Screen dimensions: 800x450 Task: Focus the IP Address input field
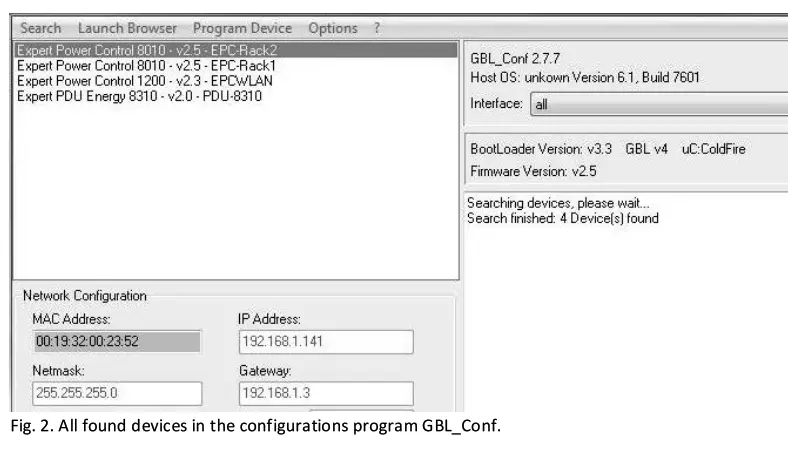tap(326, 342)
